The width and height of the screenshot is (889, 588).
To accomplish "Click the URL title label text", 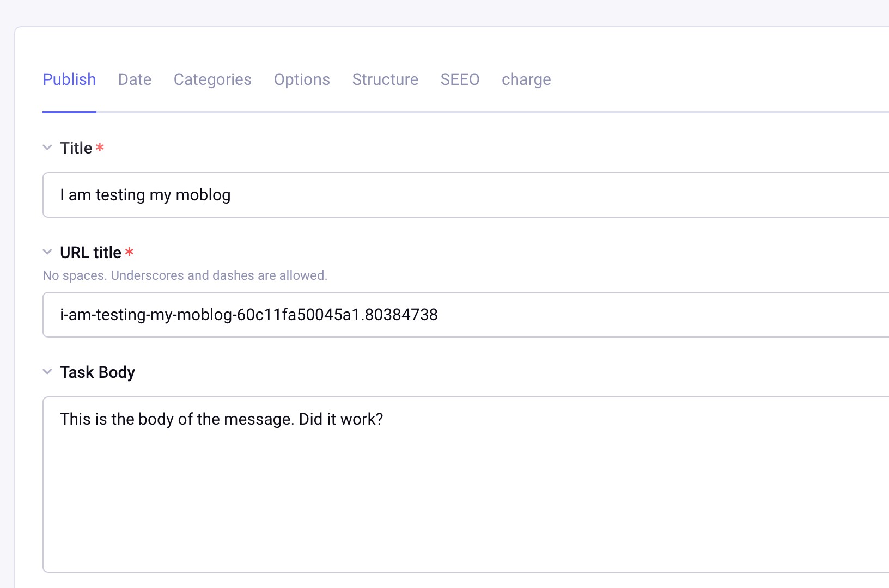I will tap(90, 253).
